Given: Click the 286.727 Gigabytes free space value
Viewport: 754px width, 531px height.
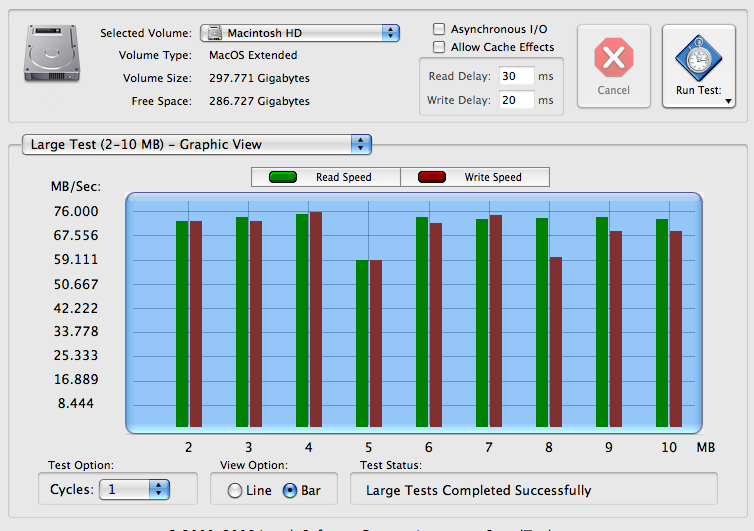Looking at the screenshot, I should tap(259, 101).
